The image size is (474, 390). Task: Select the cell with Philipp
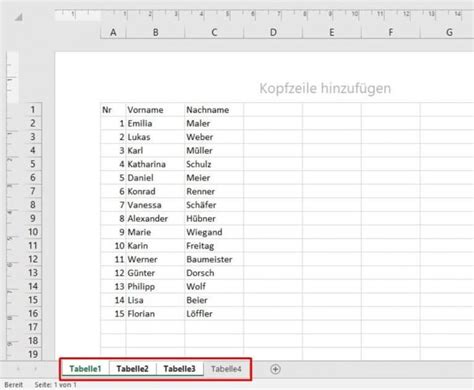click(155, 286)
